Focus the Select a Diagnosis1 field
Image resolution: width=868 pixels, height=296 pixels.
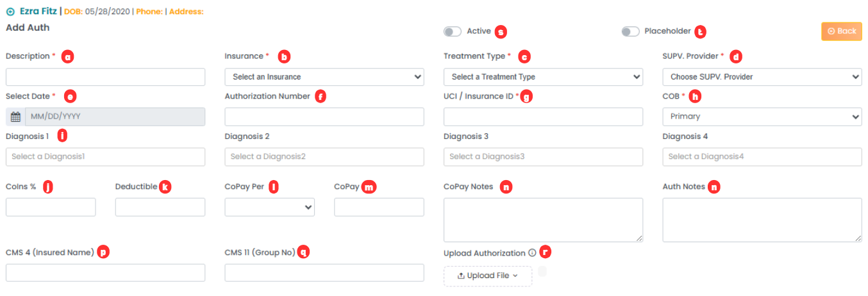pos(105,157)
